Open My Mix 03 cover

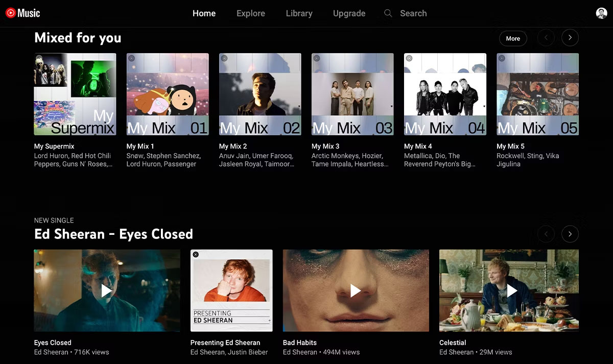[352, 94]
